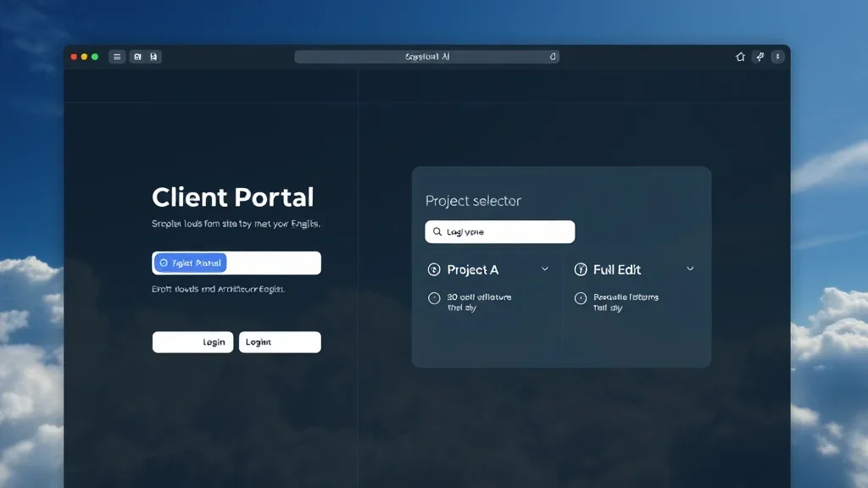
Task: Click the browser profile icon at top right
Action: (x=778, y=56)
